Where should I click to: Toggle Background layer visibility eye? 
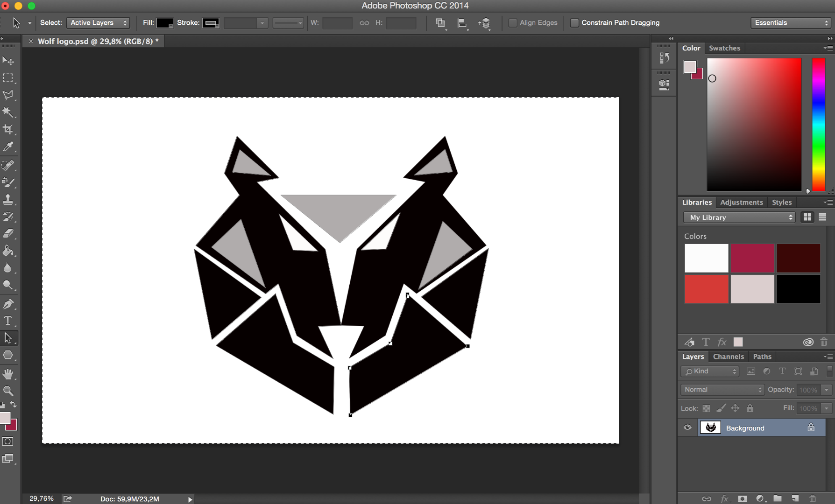687,427
